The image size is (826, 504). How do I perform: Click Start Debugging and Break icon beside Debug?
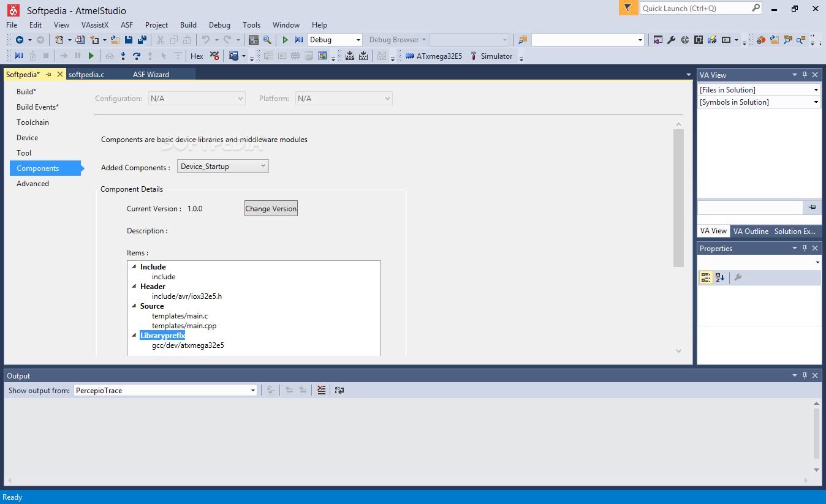[299, 40]
